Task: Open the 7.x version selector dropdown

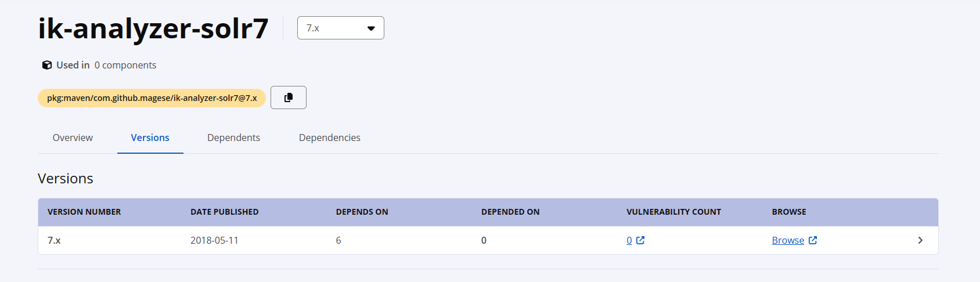Action: 340,28
